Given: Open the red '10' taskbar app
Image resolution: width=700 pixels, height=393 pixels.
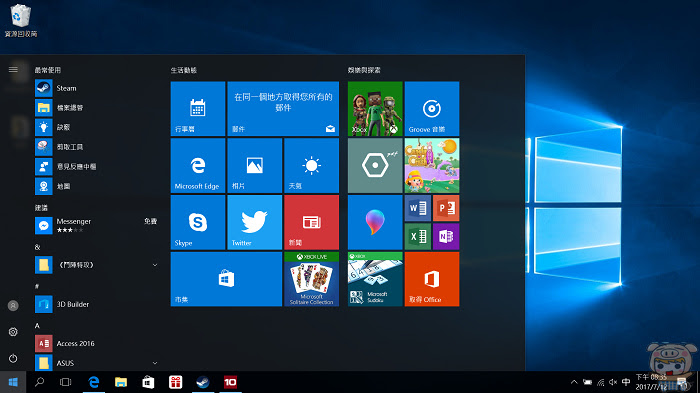Looking at the screenshot, I should click(230, 382).
